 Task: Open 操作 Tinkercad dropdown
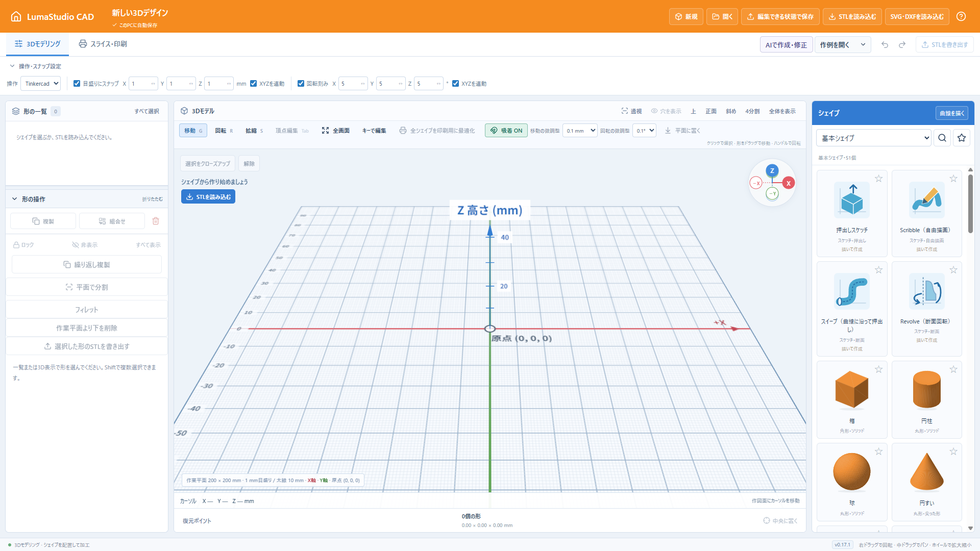(x=40, y=84)
